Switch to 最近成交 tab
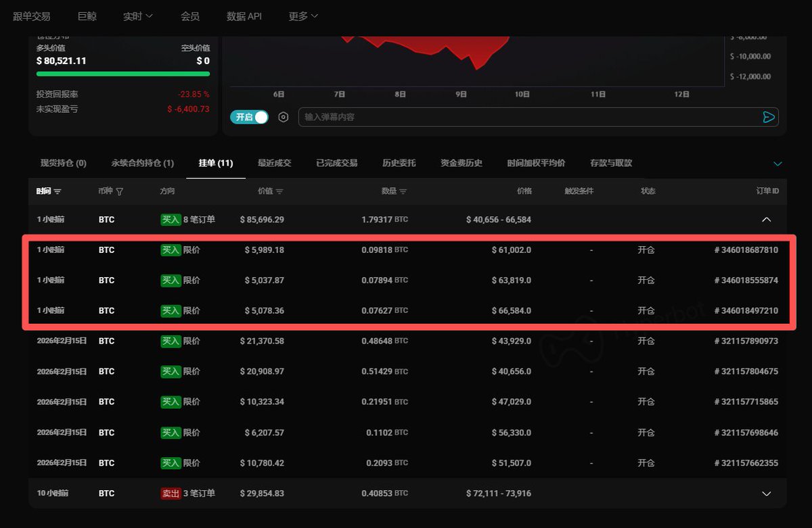Image resolution: width=812 pixels, height=528 pixels. coord(275,163)
